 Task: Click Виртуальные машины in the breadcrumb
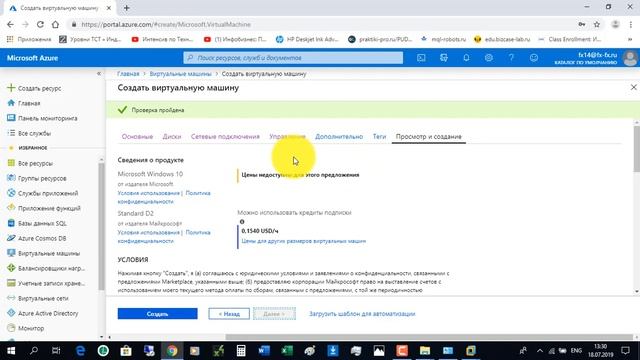click(x=180, y=74)
